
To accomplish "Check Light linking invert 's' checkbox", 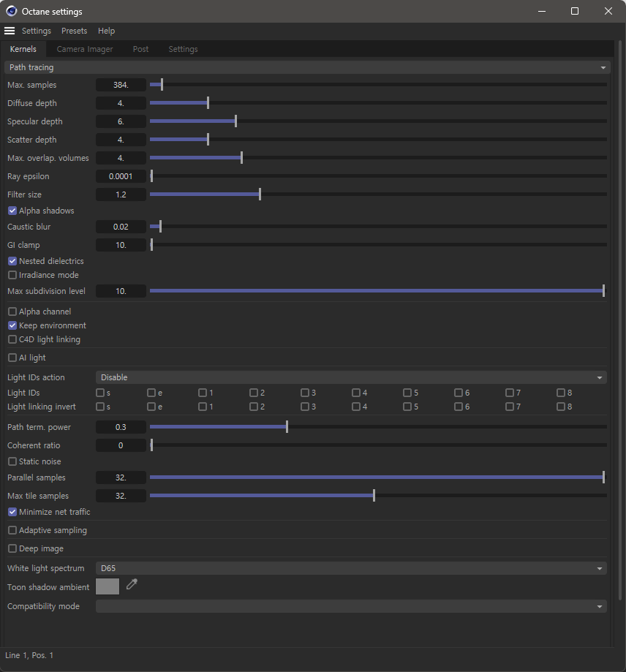I will (100, 407).
